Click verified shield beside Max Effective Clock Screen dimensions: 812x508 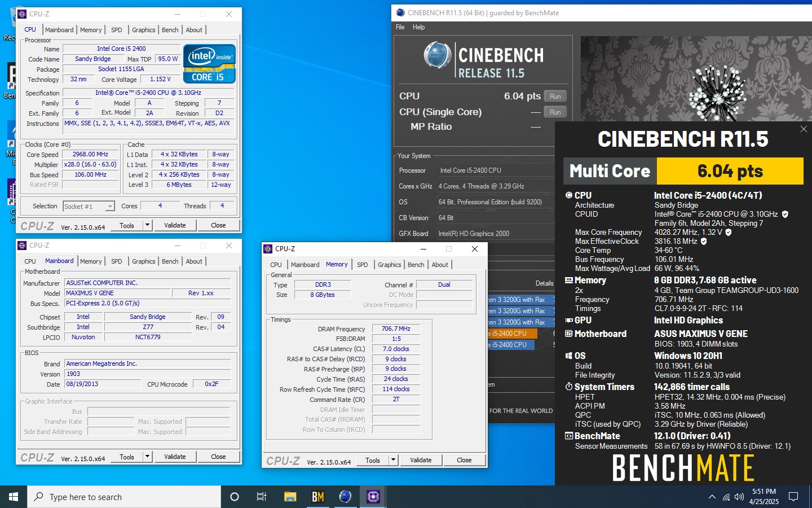coord(704,241)
